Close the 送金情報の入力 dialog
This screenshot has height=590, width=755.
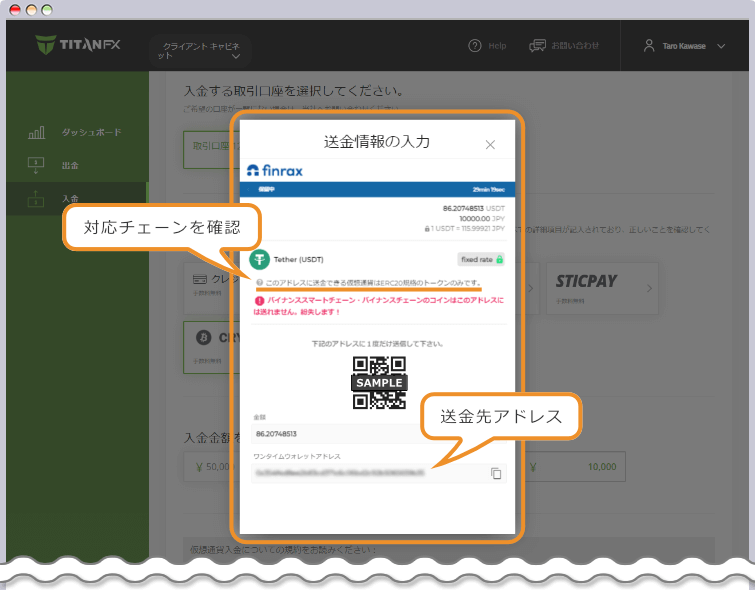point(490,144)
